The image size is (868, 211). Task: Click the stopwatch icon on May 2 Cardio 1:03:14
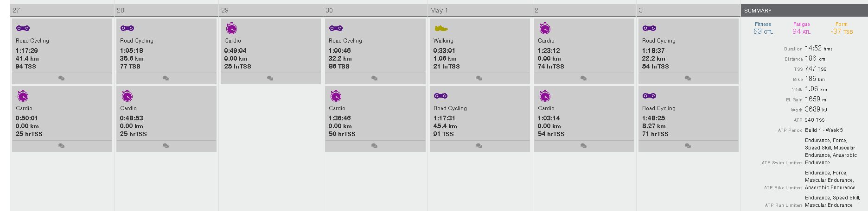[545, 96]
